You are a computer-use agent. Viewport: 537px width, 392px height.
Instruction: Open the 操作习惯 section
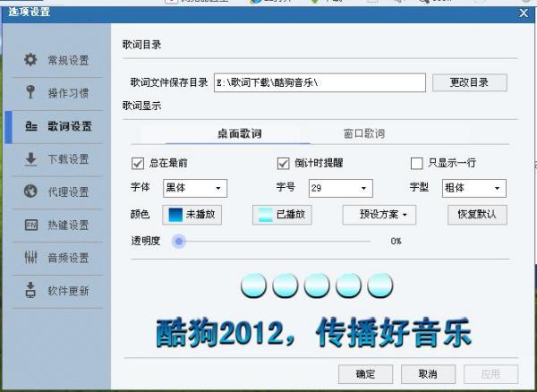tap(57, 93)
